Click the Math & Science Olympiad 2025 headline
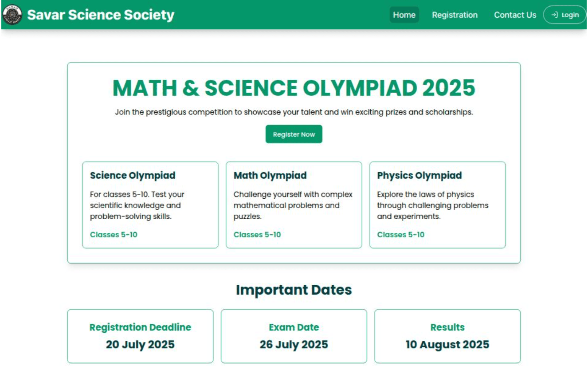 click(294, 88)
